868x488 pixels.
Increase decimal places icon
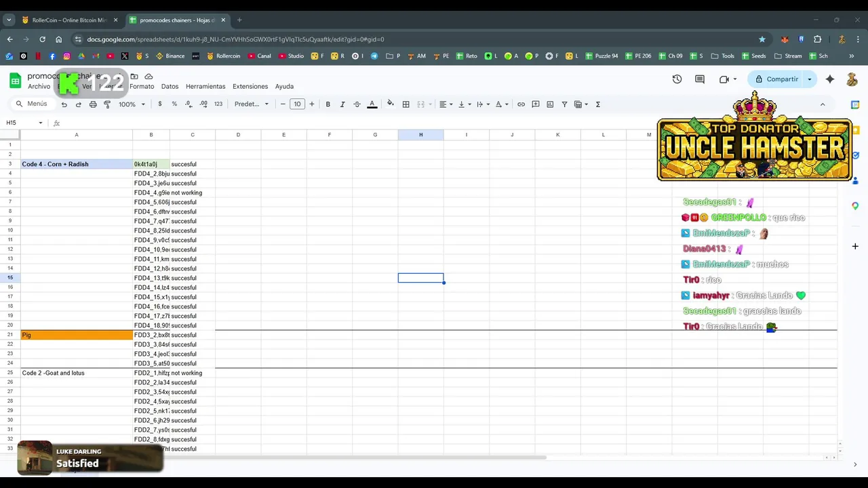tap(203, 104)
